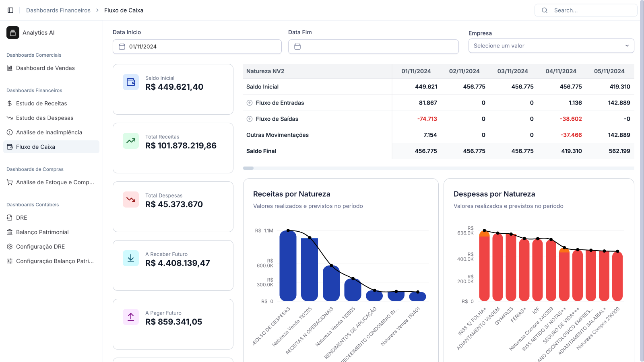Click the table's horizontal scrollbar thumb

point(248,168)
